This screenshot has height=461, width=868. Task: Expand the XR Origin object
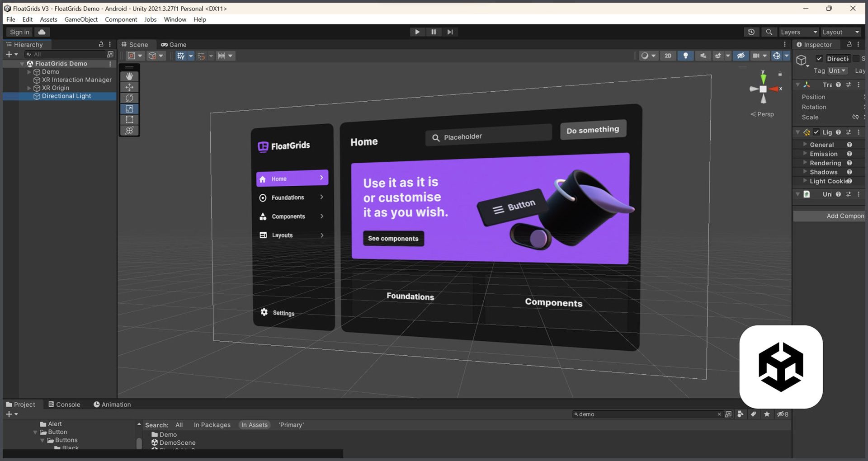click(x=29, y=88)
